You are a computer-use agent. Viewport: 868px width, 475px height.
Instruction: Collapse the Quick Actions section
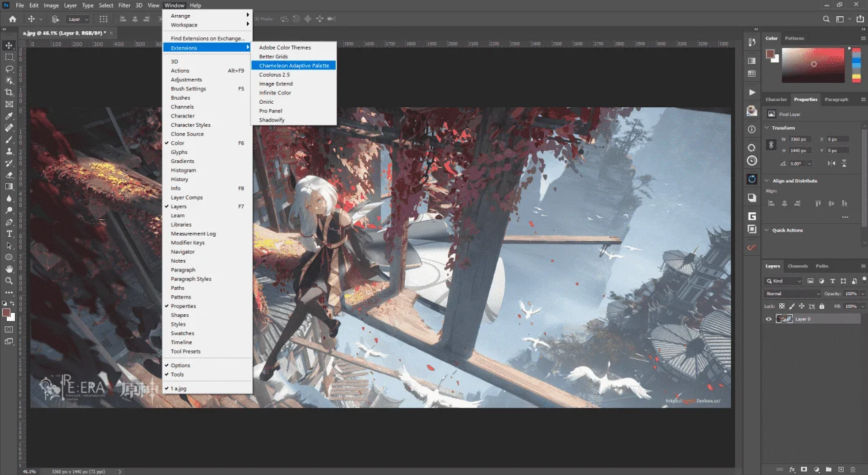coord(767,230)
